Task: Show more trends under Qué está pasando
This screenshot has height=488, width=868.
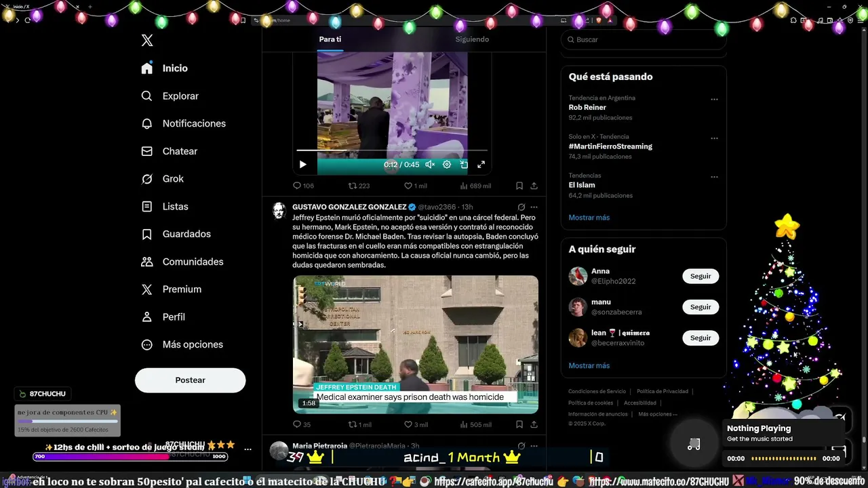Action: tap(589, 218)
